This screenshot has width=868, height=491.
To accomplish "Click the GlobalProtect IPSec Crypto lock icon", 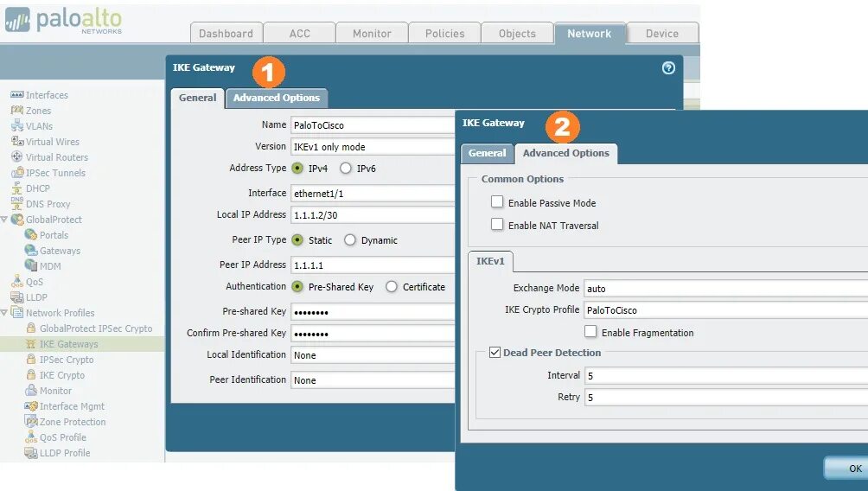I will [x=31, y=328].
